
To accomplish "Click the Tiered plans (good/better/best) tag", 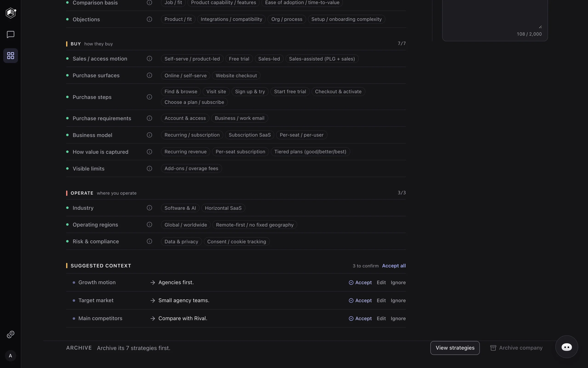I will (310, 152).
